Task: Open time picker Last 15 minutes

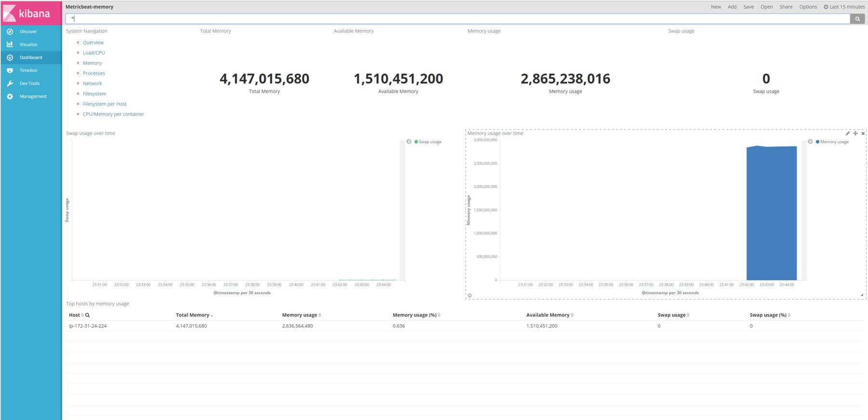Action: point(844,7)
